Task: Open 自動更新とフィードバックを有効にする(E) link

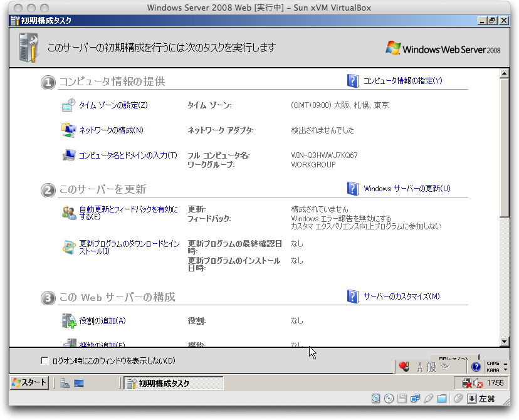Action: (x=128, y=213)
